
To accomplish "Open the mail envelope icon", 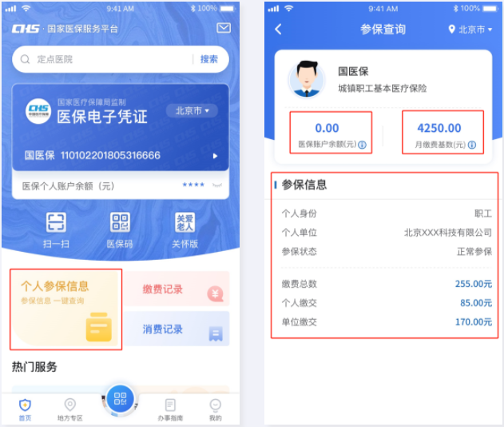I will click(x=224, y=28).
